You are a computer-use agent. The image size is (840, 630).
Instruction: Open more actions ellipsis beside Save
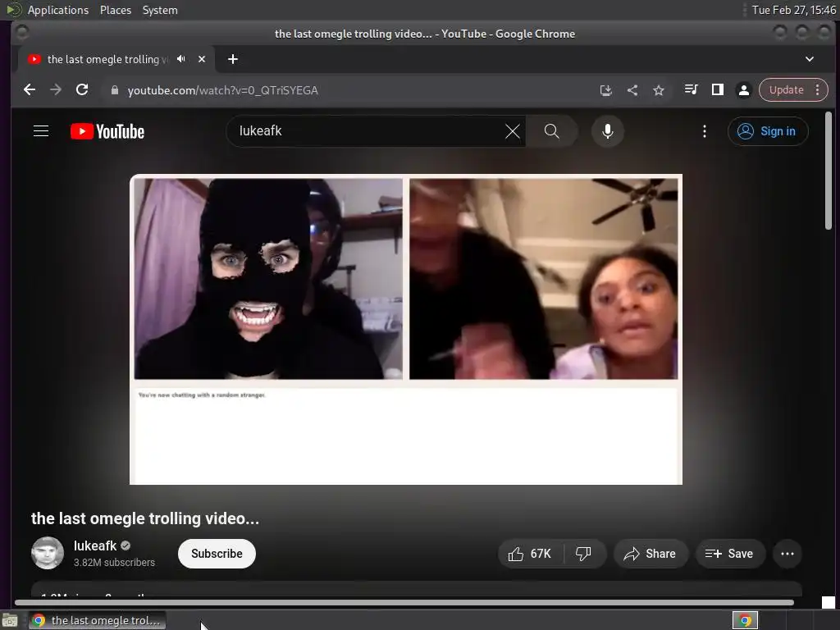[x=787, y=554]
